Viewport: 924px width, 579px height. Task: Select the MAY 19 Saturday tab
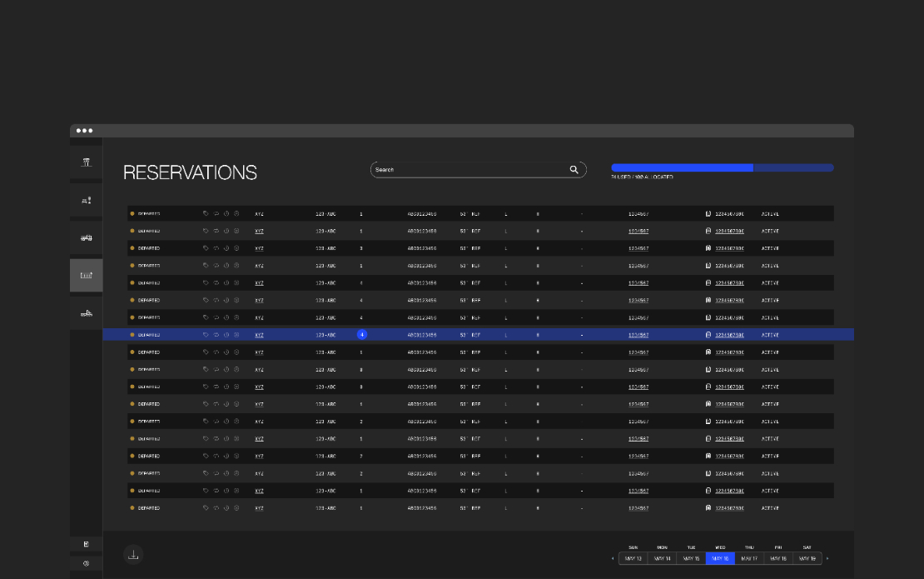pyautogui.click(x=807, y=558)
